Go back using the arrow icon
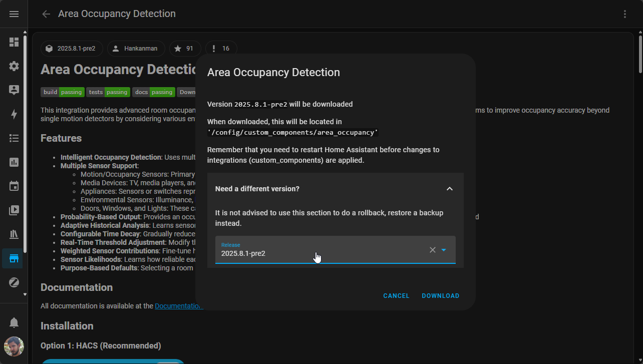The height and width of the screenshot is (364, 643). (46, 14)
